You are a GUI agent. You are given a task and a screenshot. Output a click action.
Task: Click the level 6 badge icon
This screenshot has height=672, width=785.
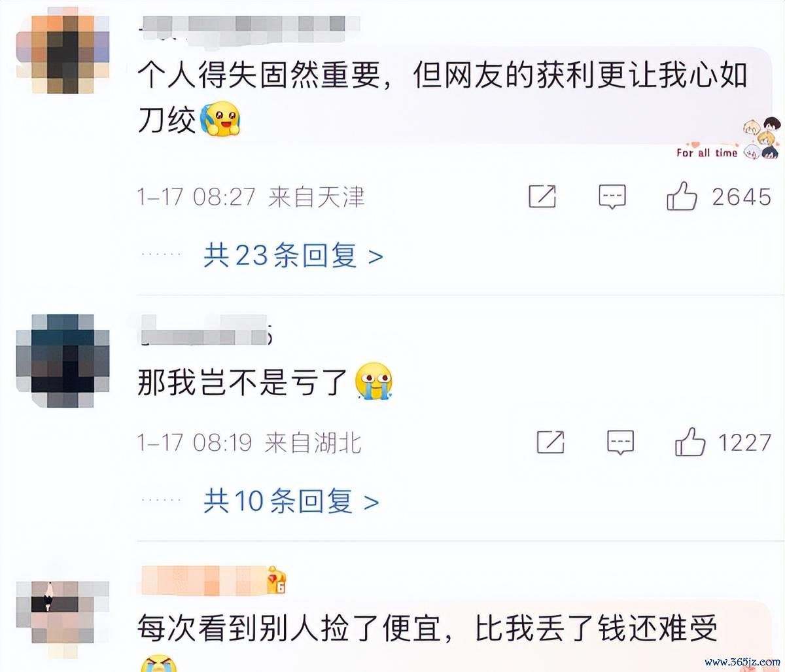(x=277, y=581)
